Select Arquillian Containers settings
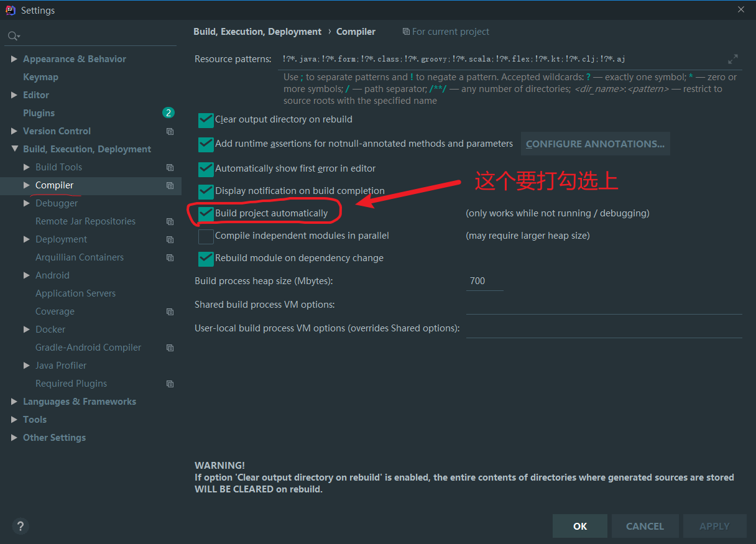Image resolution: width=756 pixels, height=544 pixels. [x=80, y=257]
